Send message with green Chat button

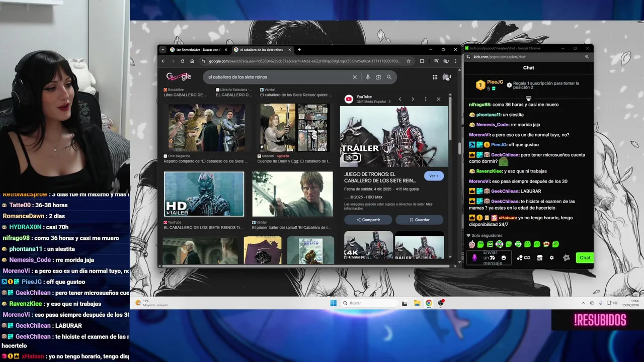point(585,257)
